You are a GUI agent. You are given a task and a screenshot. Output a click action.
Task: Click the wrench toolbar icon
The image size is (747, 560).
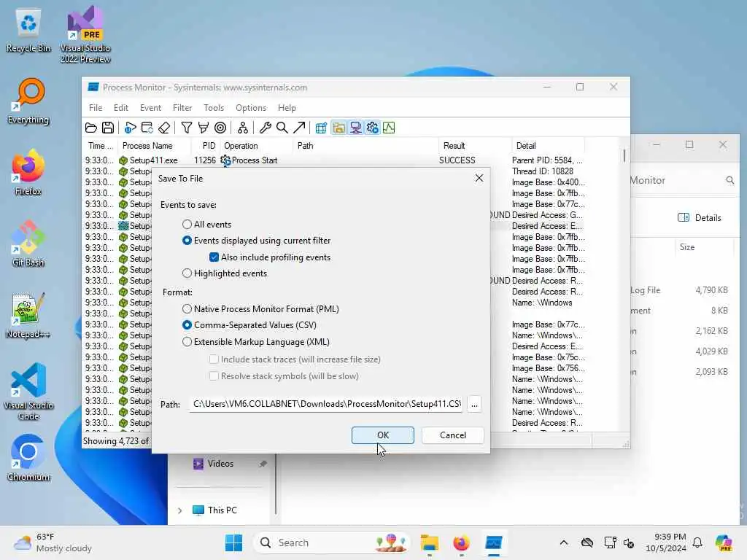266,128
